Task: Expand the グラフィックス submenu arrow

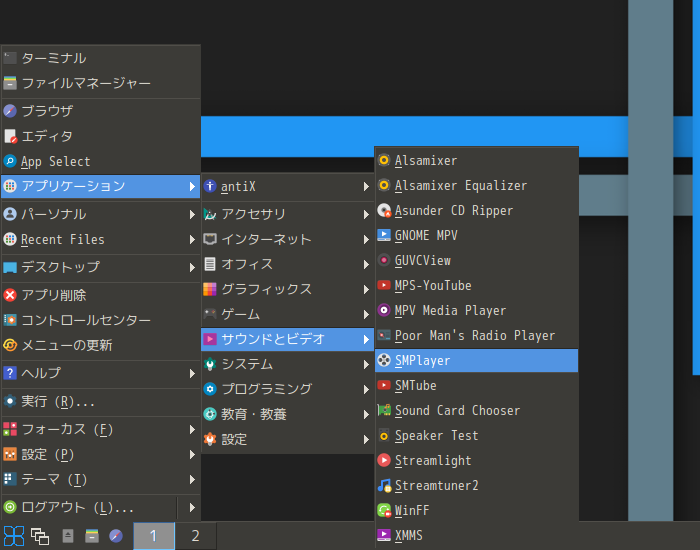Action: coord(366,289)
